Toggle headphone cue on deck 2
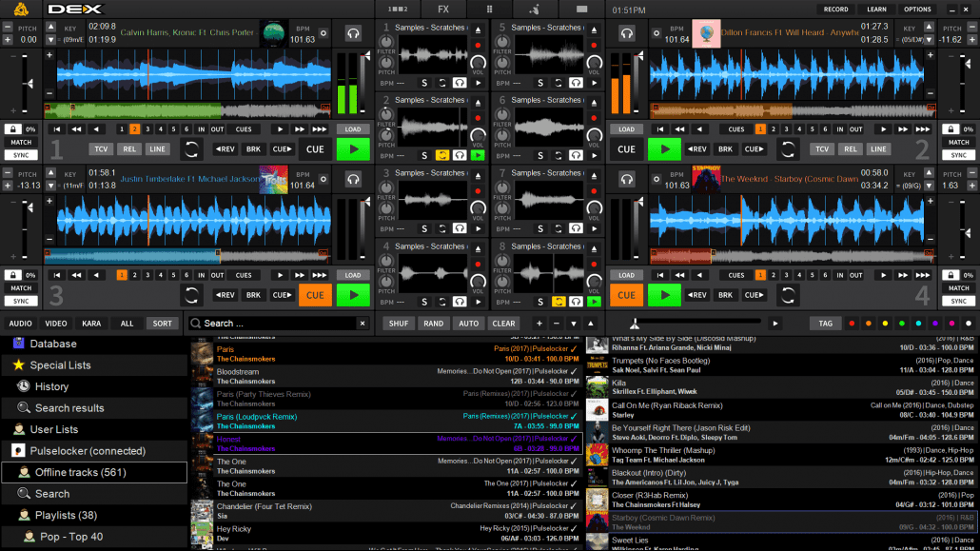This screenshot has width=980, height=551. pos(626,33)
